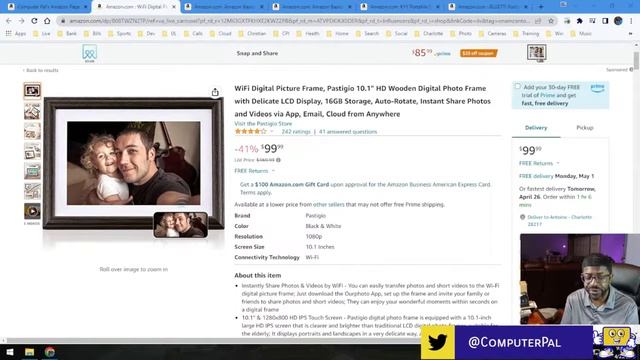Screen dimensions: 640x360
Task: Click the share page icon in address bar
Action: pos(538,21)
